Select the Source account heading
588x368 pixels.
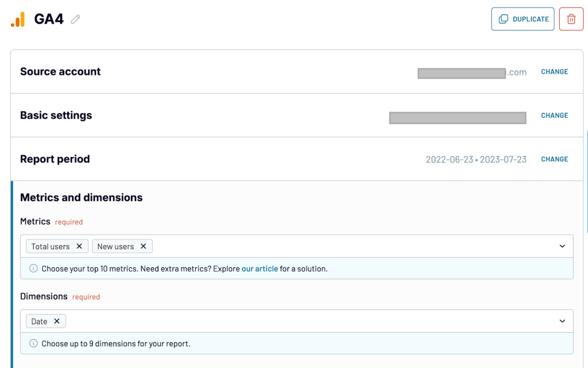60,72
